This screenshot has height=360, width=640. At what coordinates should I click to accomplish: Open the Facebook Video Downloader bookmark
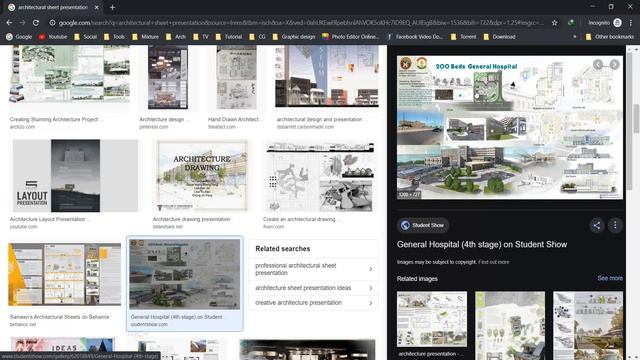click(x=414, y=37)
